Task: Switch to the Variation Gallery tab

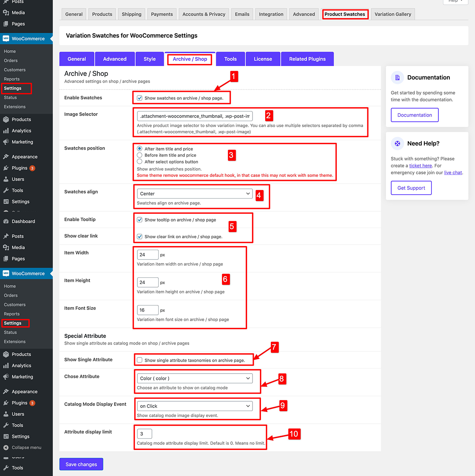Action: (393, 14)
